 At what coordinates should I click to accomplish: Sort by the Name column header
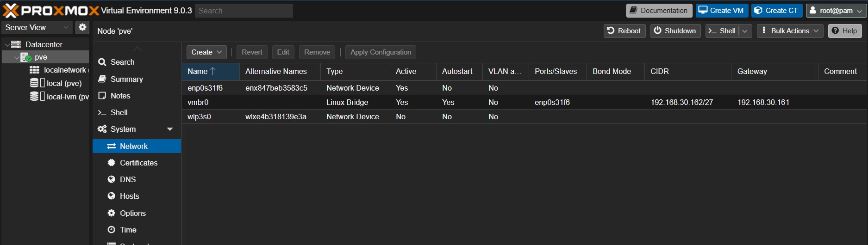point(211,72)
